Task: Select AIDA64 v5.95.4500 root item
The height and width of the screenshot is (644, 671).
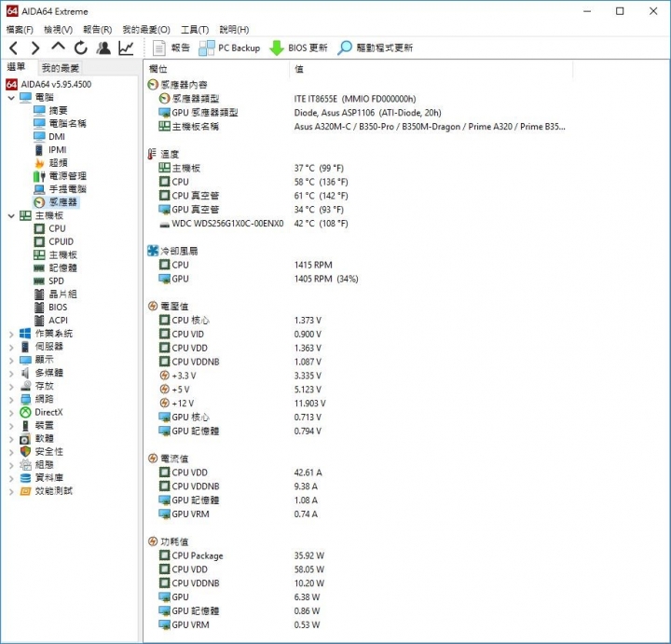Action: tap(48, 84)
